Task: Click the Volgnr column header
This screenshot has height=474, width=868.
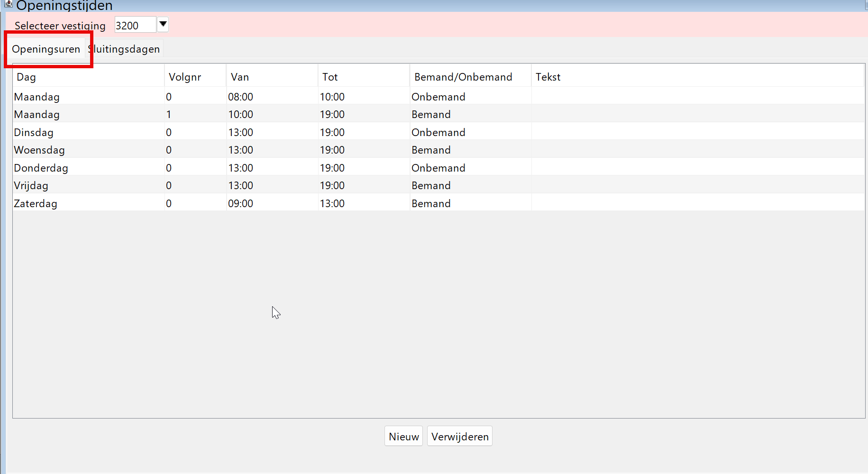Action: click(x=195, y=77)
